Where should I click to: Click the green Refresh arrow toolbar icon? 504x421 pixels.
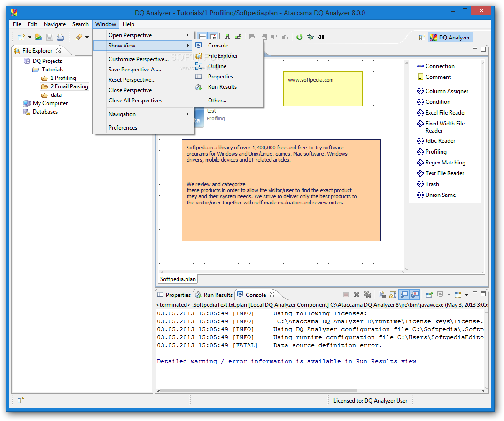click(300, 37)
